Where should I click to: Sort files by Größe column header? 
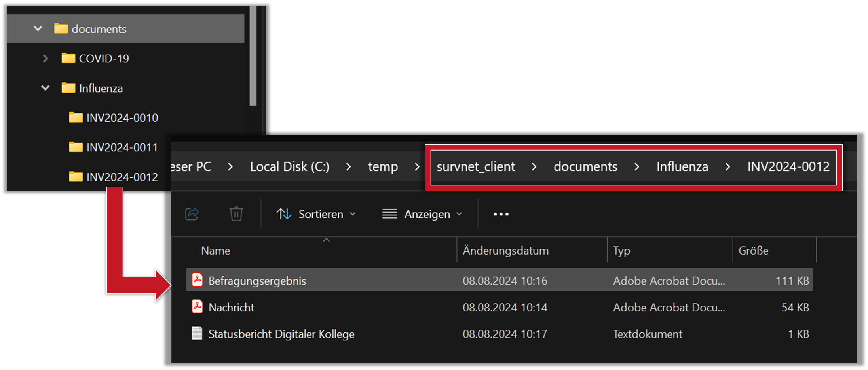tap(753, 251)
